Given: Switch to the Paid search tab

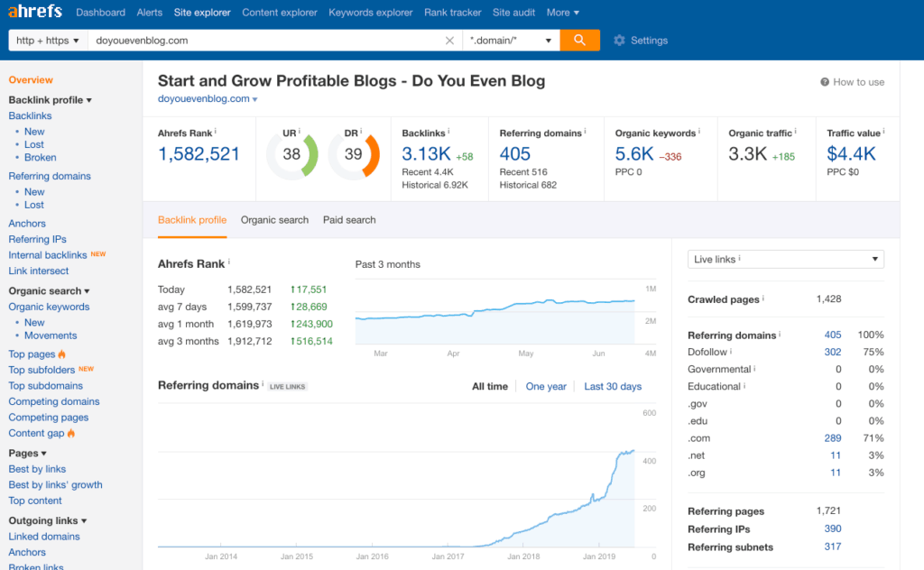Looking at the screenshot, I should (x=349, y=220).
